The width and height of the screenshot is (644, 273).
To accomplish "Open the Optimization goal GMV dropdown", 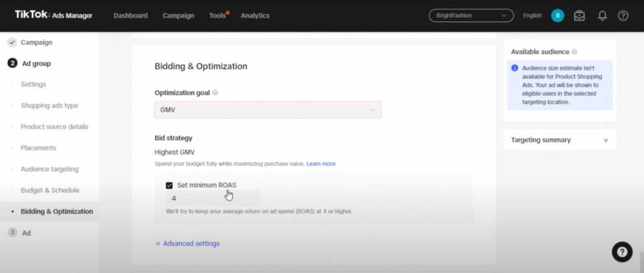I will (x=268, y=110).
